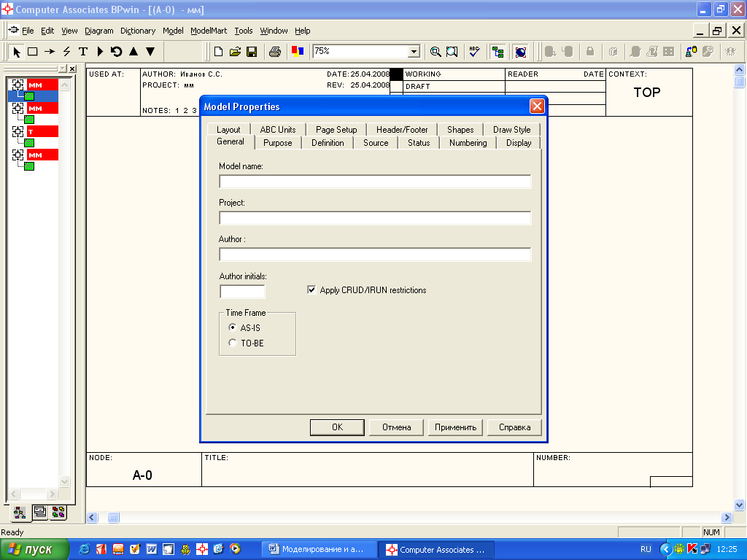Run the ABC spell check

474,52
